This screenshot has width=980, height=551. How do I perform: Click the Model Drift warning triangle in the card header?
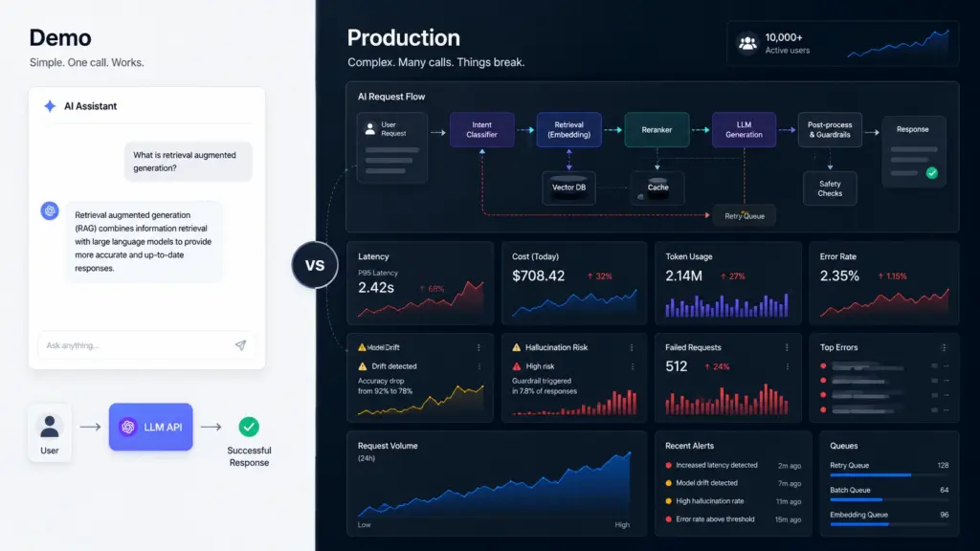(x=362, y=347)
